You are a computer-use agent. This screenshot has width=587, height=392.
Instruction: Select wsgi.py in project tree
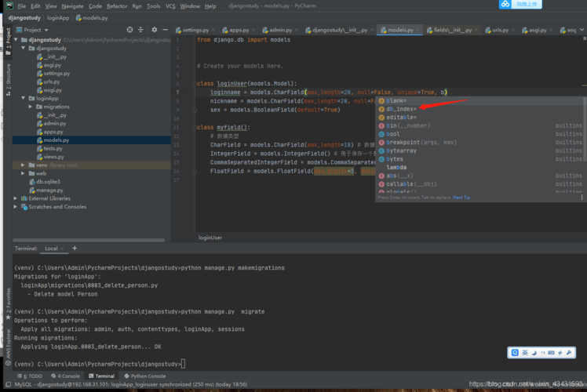pyautogui.click(x=49, y=90)
